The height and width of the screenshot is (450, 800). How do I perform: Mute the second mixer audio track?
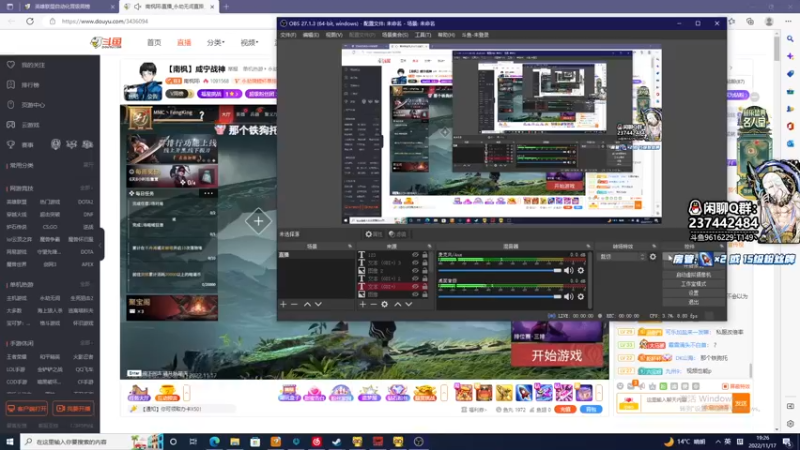[x=568, y=296]
